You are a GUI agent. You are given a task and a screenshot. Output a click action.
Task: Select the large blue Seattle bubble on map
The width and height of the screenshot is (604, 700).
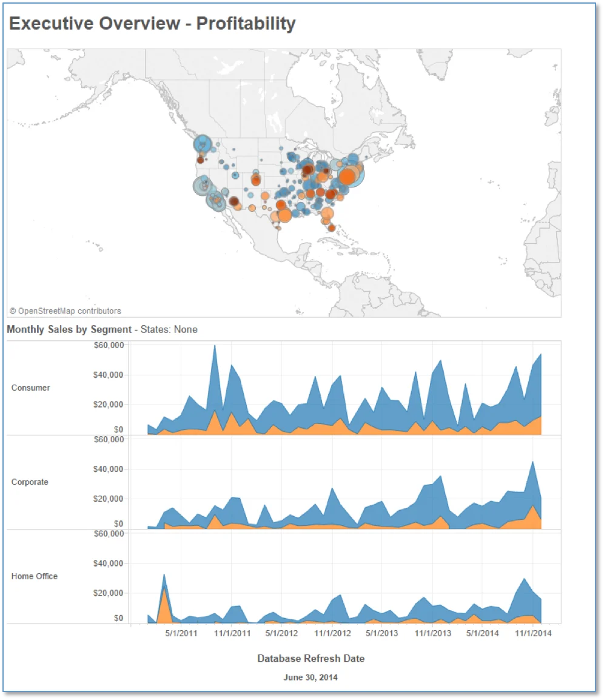(x=203, y=144)
